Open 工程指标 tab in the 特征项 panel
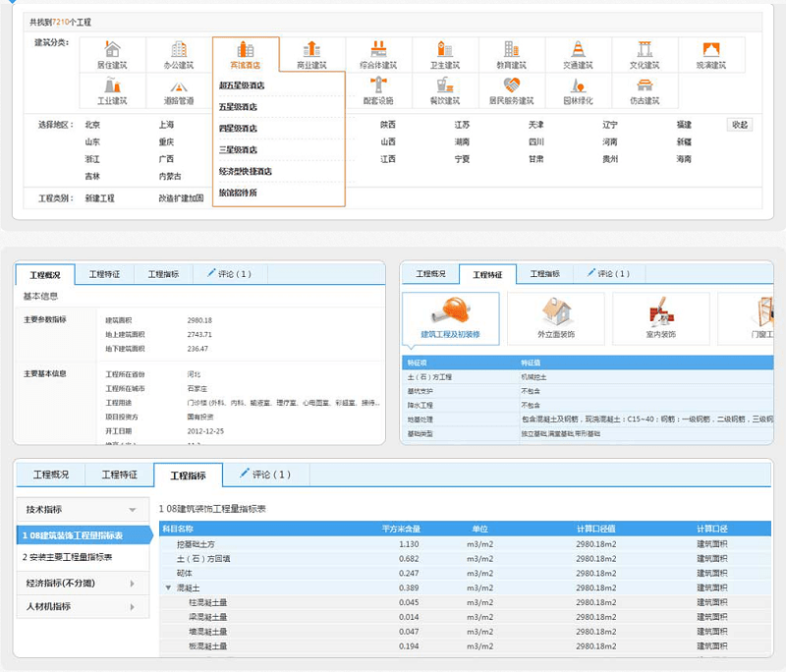Image resolution: width=786 pixels, height=672 pixels. click(x=545, y=274)
